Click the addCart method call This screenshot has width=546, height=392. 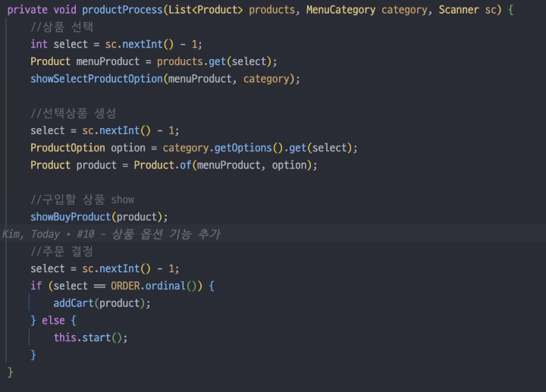coord(74,303)
